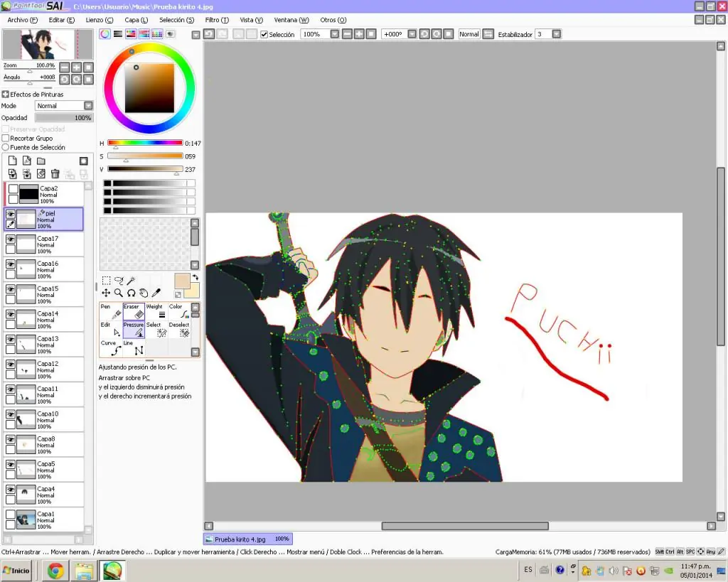Open the +000° rotation angle dropdown
This screenshot has height=582, width=728.
412,34
